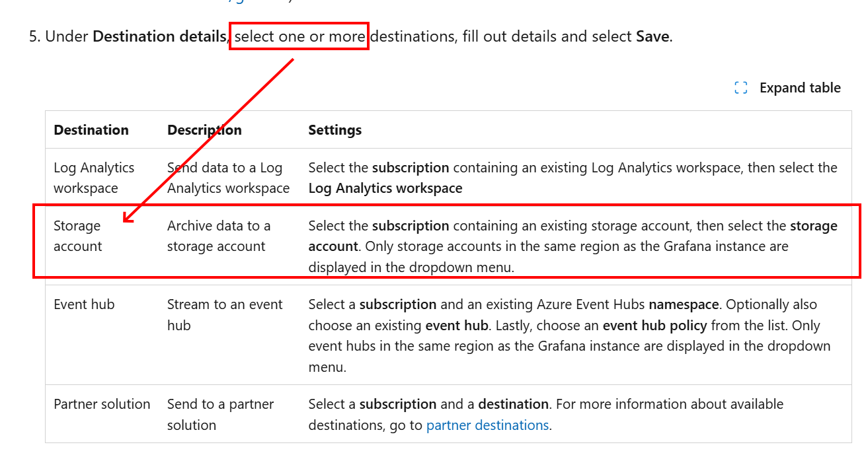Screen dimensions: 868x457
Task: Click the Event hub row's settings text
Action: [x=569, y=335]
